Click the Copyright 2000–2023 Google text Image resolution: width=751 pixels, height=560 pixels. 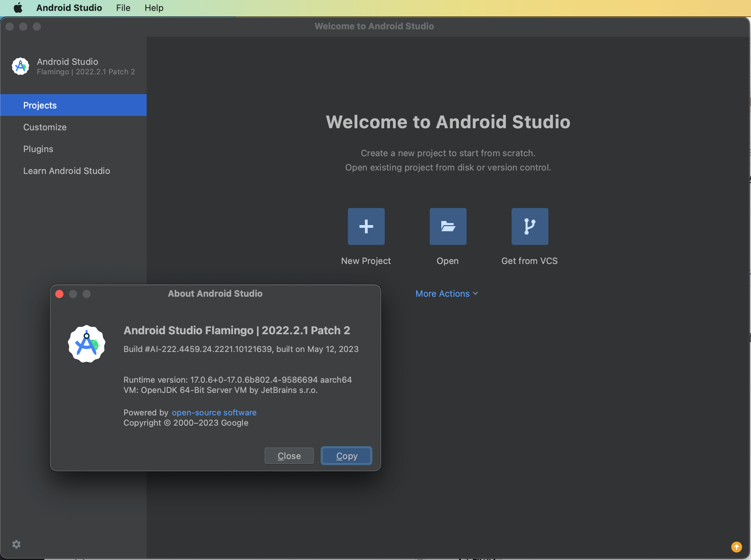186,423
